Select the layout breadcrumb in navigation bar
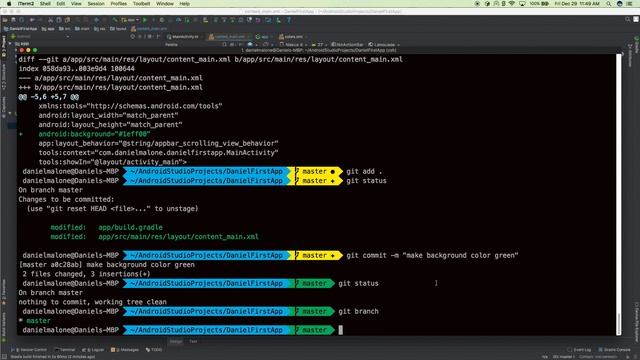 (118, 29)
